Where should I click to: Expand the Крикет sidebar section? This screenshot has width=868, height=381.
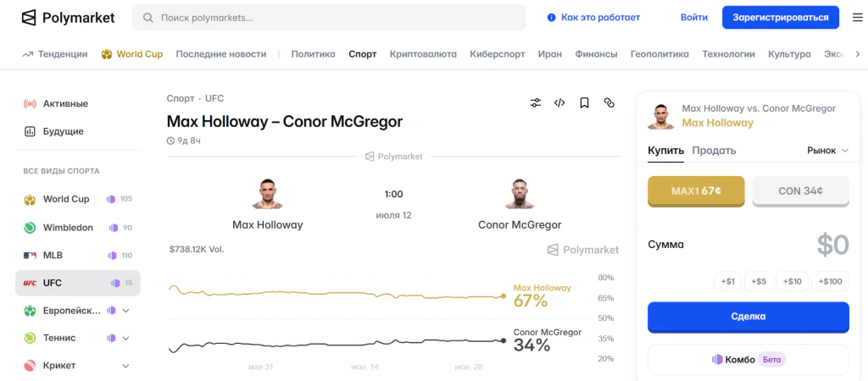coord(125,366)
